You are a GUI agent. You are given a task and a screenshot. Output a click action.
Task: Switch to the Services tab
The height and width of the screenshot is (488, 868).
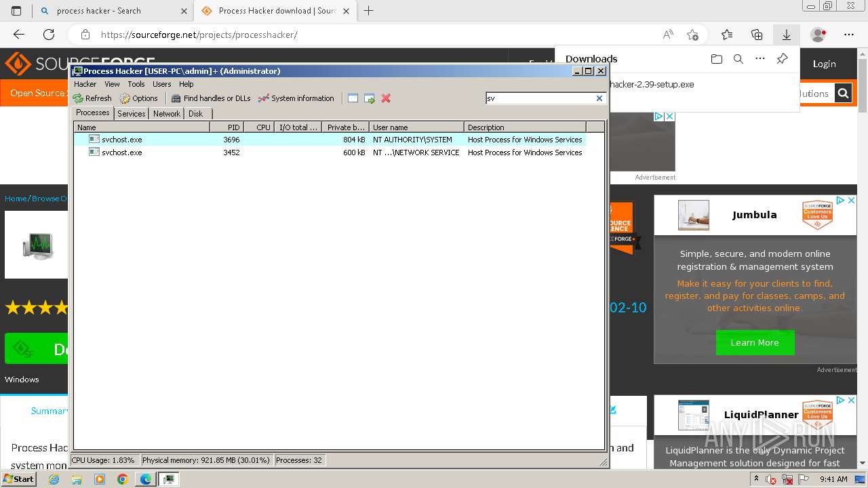point(132,114)
